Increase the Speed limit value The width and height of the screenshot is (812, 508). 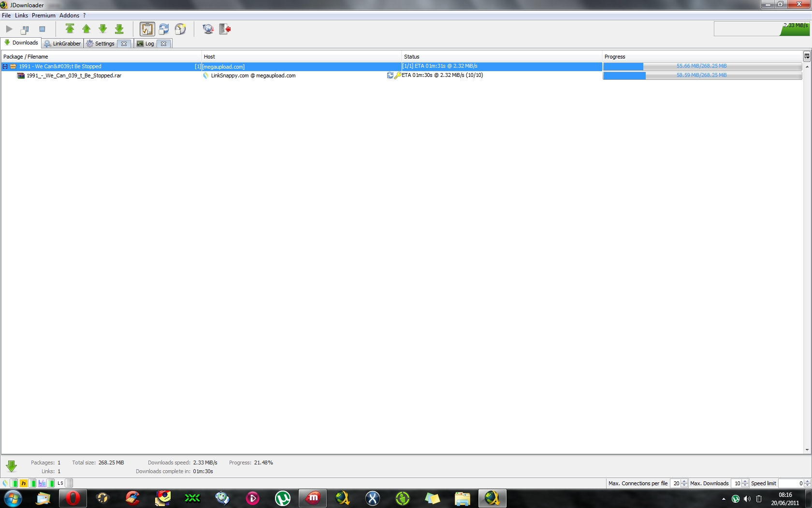807,481
